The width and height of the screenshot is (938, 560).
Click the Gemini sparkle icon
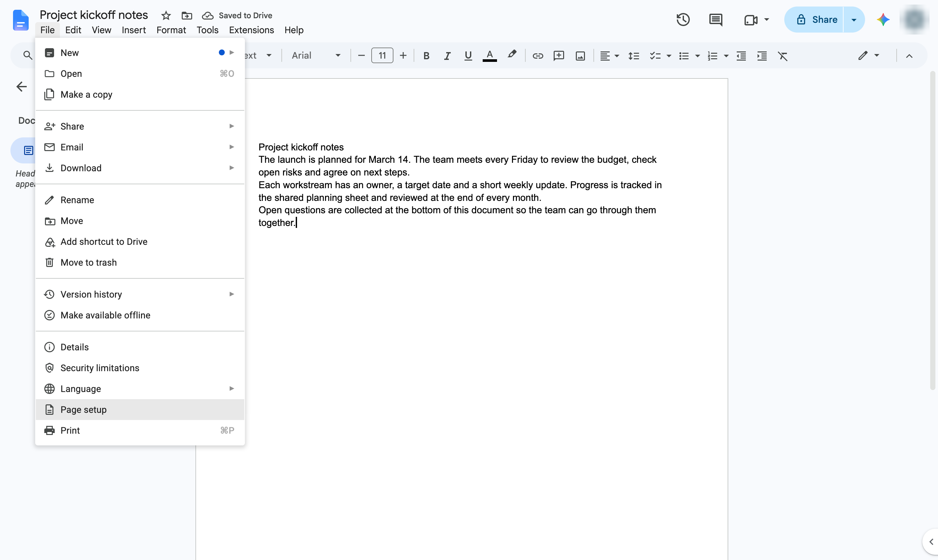[883, 20]
